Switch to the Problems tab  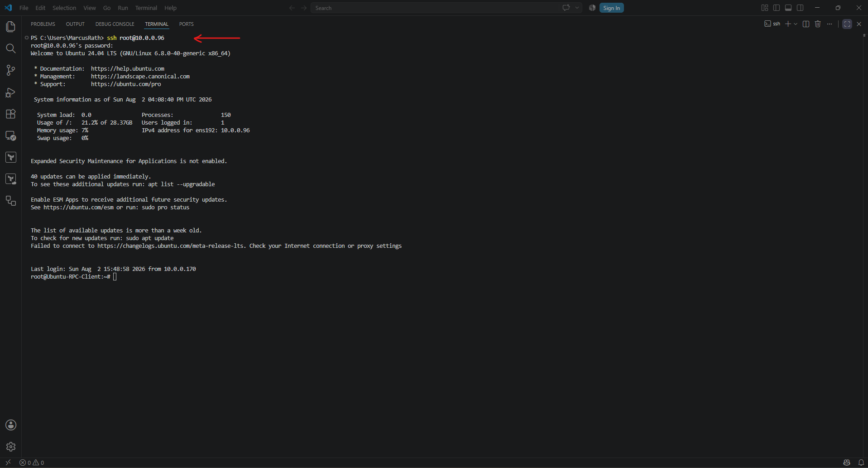[43, 24]
